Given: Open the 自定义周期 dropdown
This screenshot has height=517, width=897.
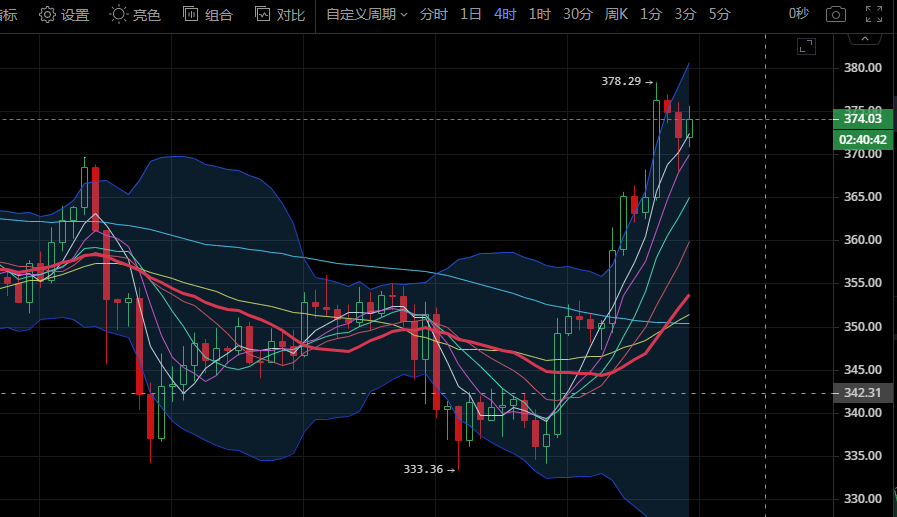Looking at the screenshot, I should [366, 15].
